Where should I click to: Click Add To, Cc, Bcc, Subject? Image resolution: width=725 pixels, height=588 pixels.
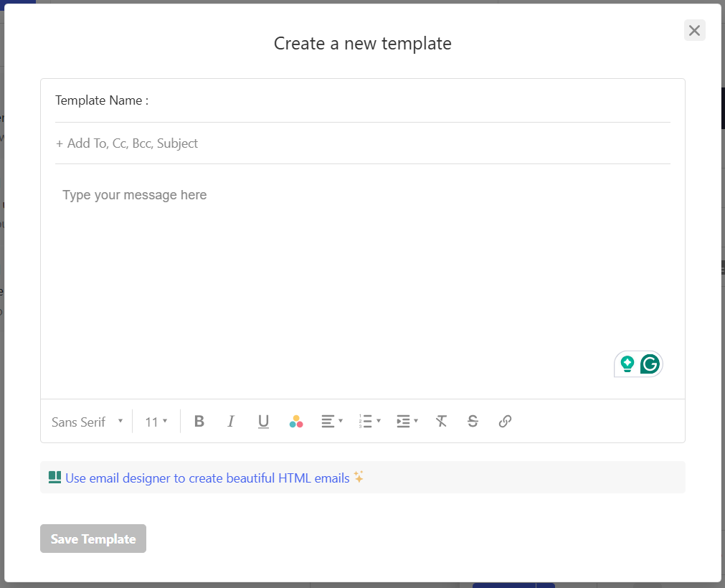pos(127,143)
